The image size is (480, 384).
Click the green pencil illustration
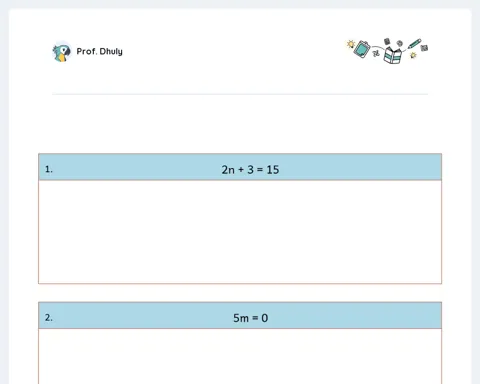pyautogui.click(x=414, y=44)
